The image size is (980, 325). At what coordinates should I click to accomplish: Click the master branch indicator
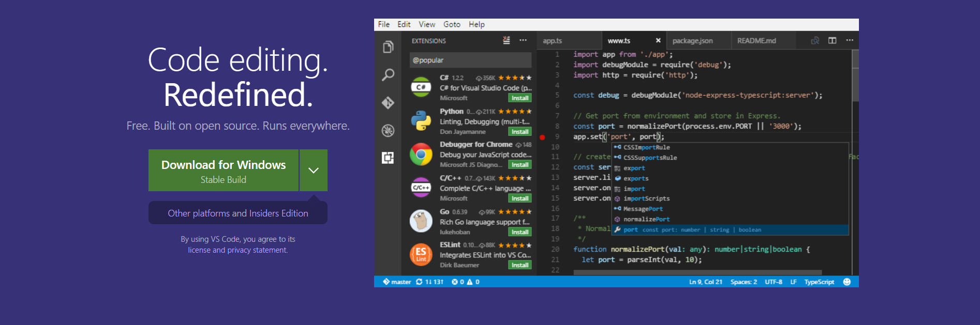point(397,282)
